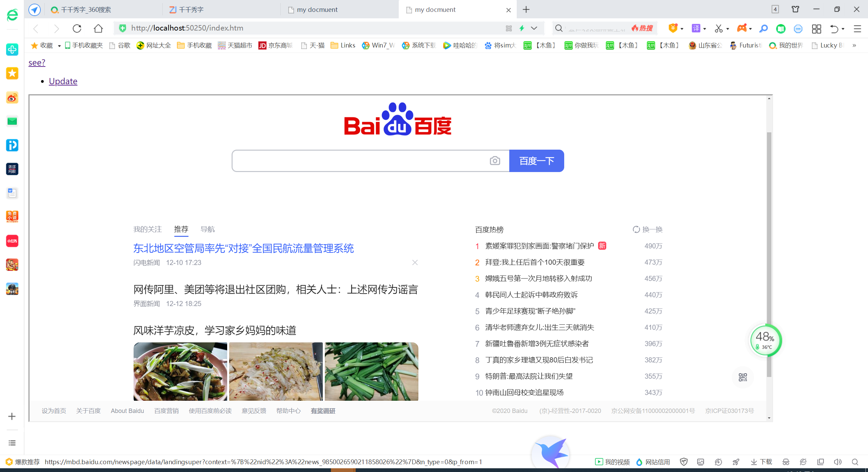Open the green chives thumbnail image
This screenshot has height=472, width=868.
(372, 372)
